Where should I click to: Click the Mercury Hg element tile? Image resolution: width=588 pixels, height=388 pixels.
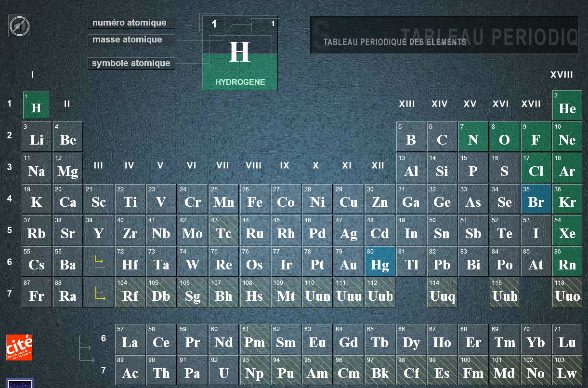(x=379, y=262)
